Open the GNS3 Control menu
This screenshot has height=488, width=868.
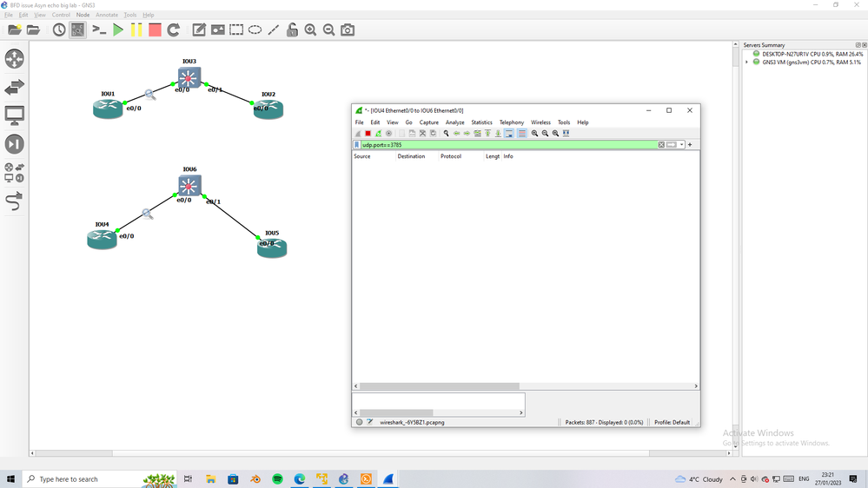tap(61, 15)
